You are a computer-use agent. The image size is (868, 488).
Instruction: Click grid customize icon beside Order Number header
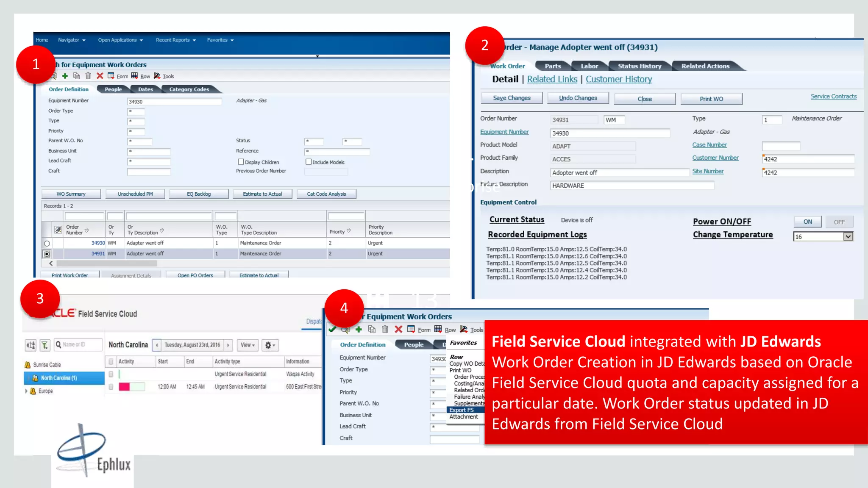pos(58,230)
